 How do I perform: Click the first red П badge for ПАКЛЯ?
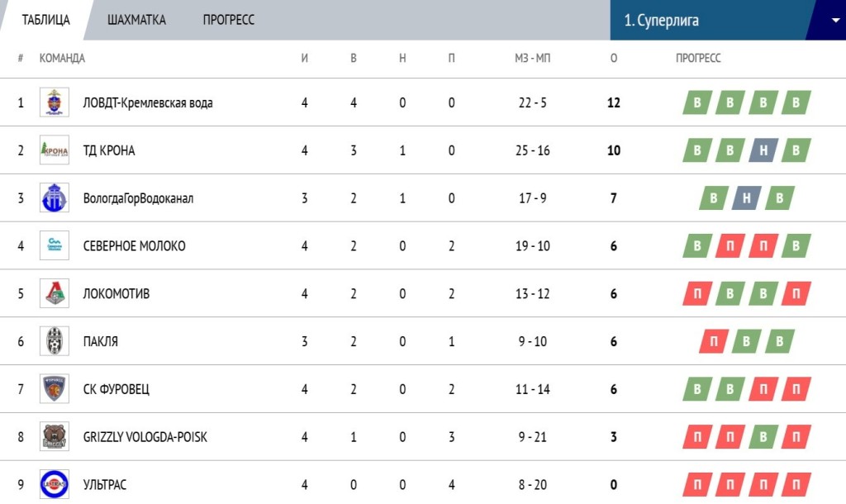[714, 341]
